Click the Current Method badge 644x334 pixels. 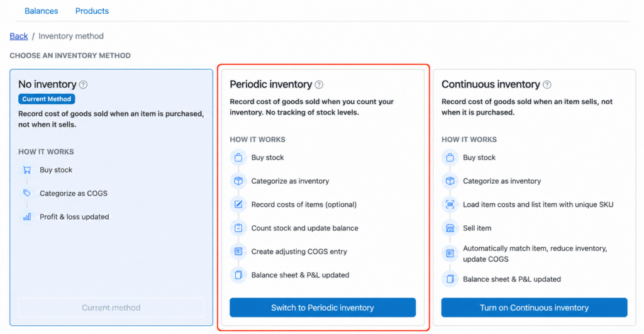[47, 99]
